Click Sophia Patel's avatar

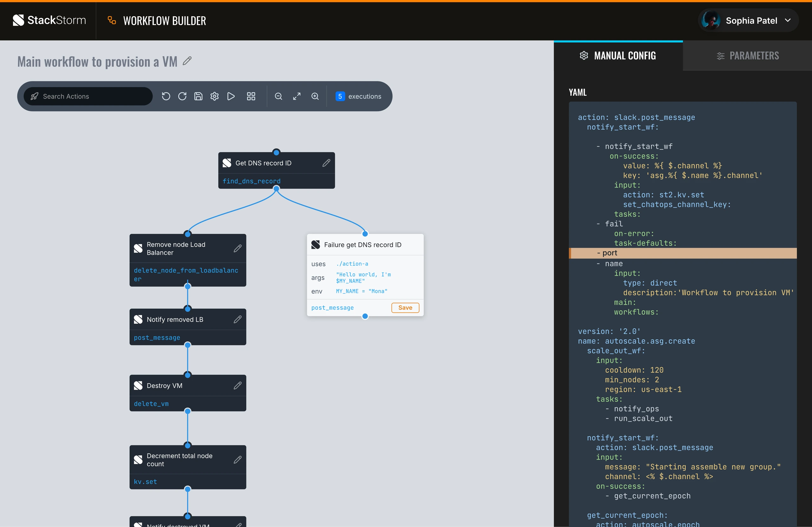(x=711, y=21)
